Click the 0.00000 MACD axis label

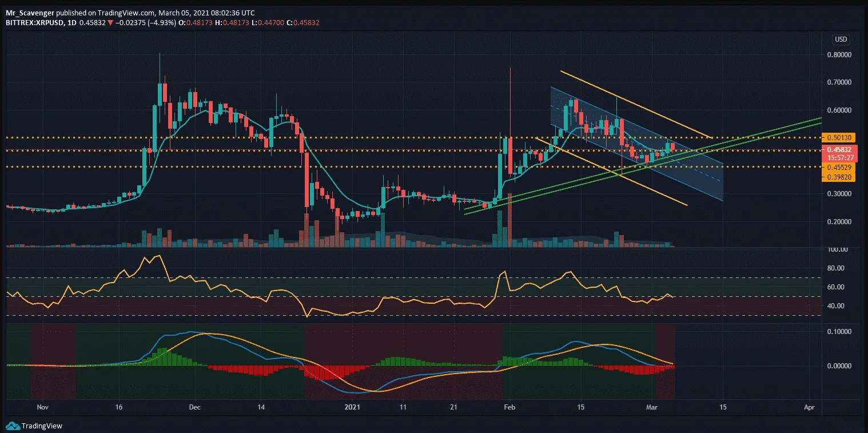(x=839, y=366)
